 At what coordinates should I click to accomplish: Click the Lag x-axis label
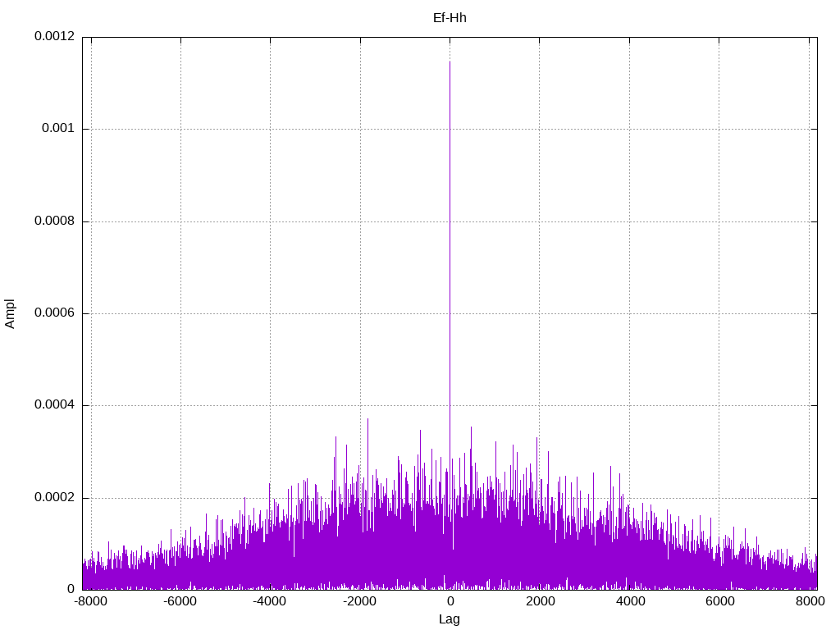(450, 619)
